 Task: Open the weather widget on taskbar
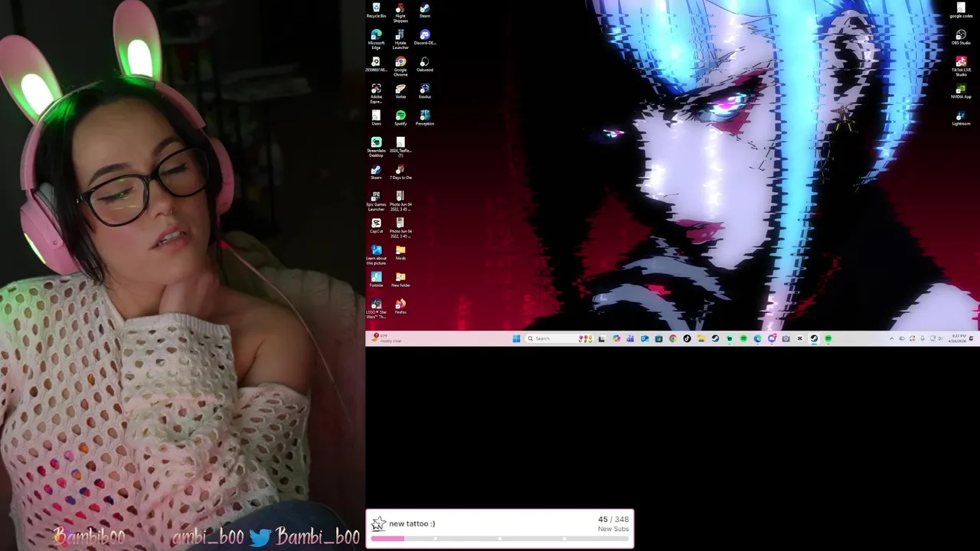tap(387, 338)
